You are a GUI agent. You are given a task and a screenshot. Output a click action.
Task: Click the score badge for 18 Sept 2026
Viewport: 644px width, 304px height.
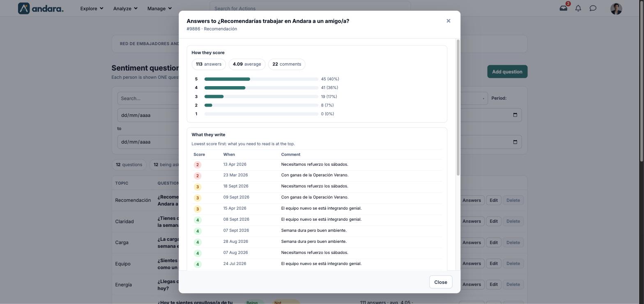pyautogui.click(x=198, y=187)
